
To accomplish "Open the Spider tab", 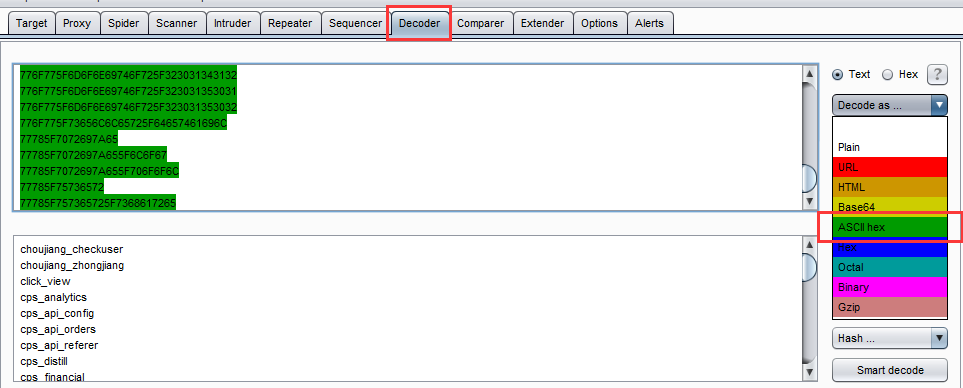I will 123,23.
